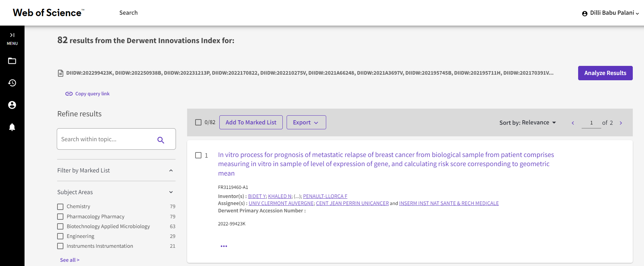Click the Search within topic field
This screenshot has height=266, width=644.
(x=116, y=139)
